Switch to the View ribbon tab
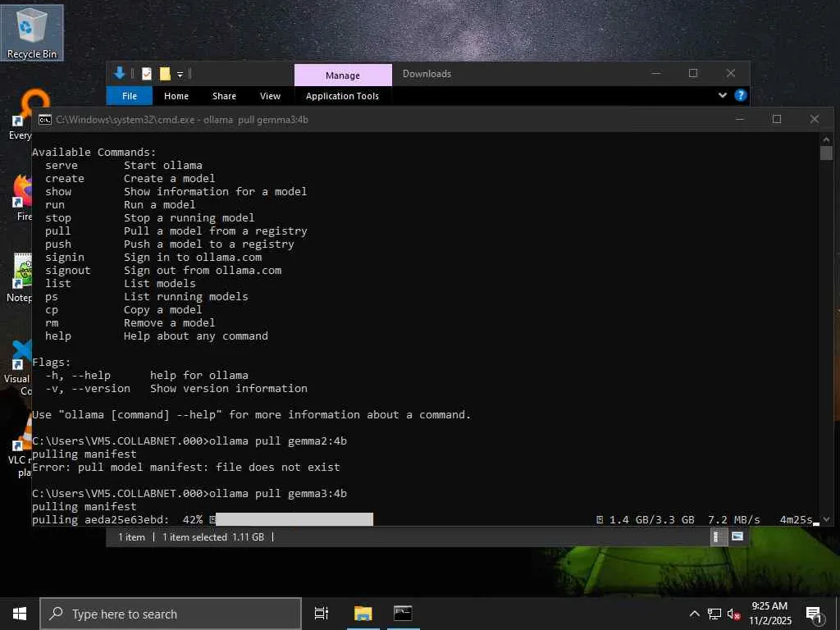The width and height of the screenshot is (840, 630). [270, 96]
